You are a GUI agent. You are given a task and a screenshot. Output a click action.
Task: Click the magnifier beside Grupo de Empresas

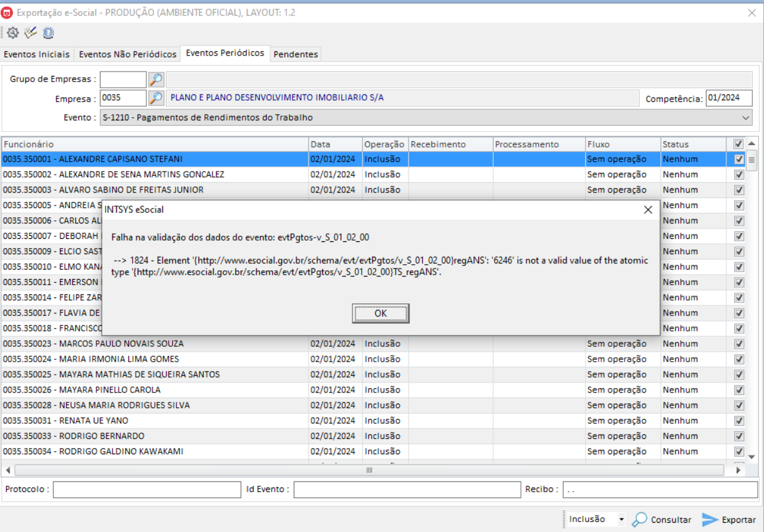(156, 80)
